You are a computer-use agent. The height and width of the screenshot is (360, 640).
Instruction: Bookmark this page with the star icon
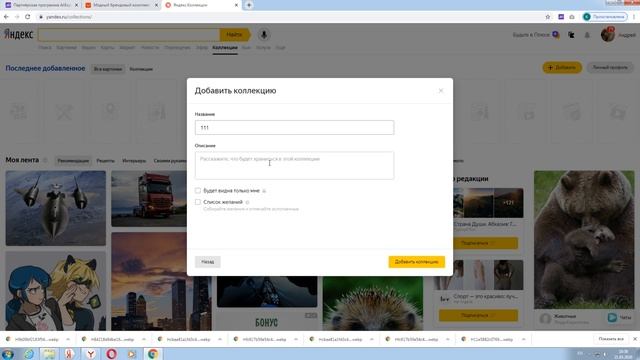tap(548, 17)
